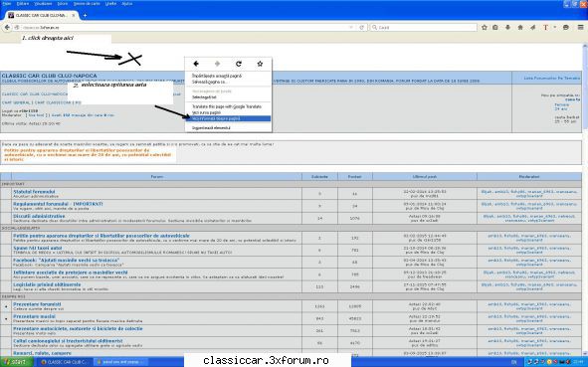588x367 pixels.
Task: Open the address bar history dropdown arrow
Action: pos(351,28)
